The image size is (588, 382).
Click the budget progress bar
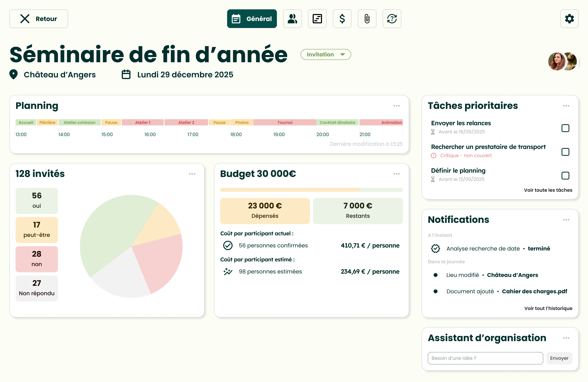(x=311, y=190)
